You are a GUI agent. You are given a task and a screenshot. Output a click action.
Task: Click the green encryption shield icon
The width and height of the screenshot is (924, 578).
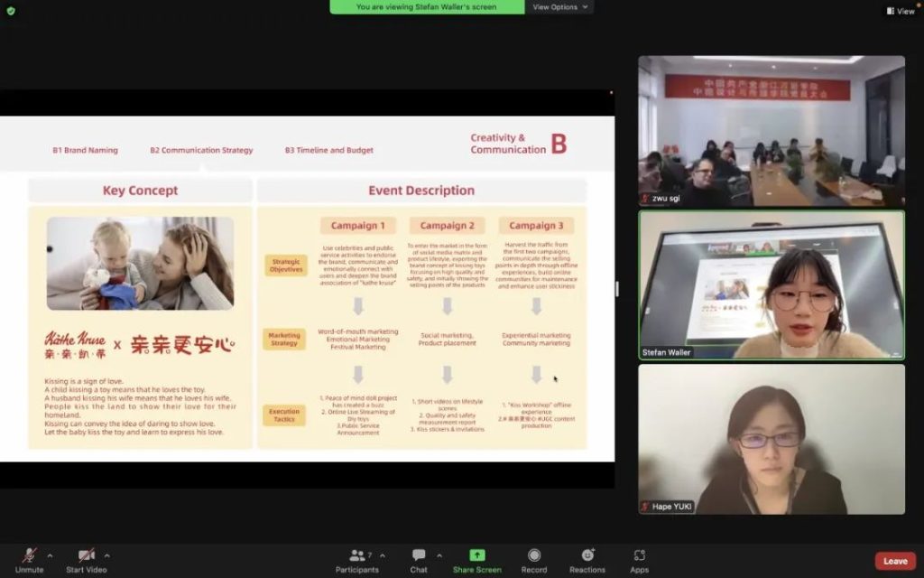(x=11, y=11)
